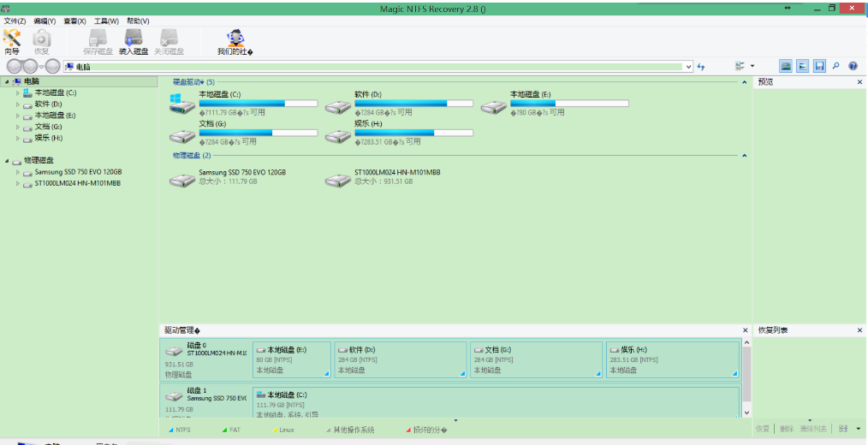Select 娱乐 (H:) in the tree
868x445 pixels.
pos(49,138)
